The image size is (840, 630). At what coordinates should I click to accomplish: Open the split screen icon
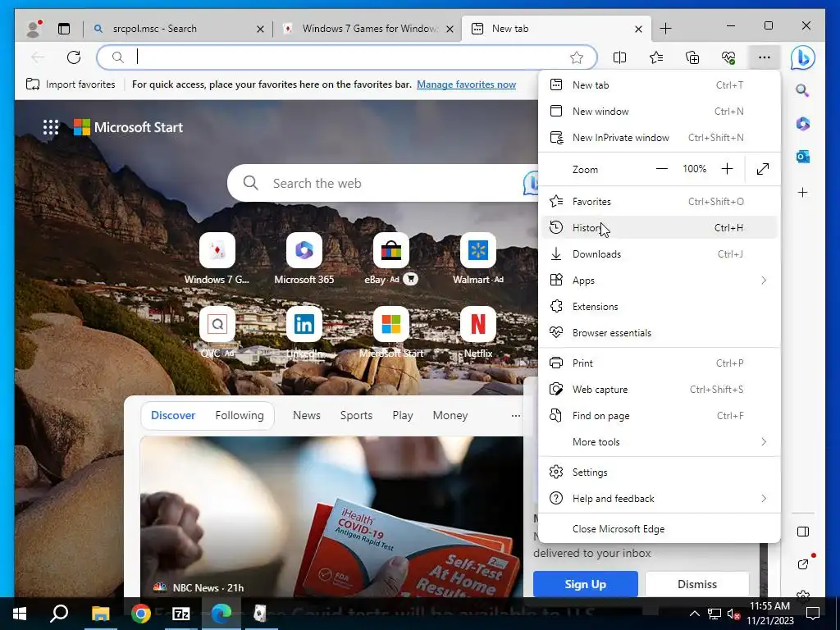[619, 57]
